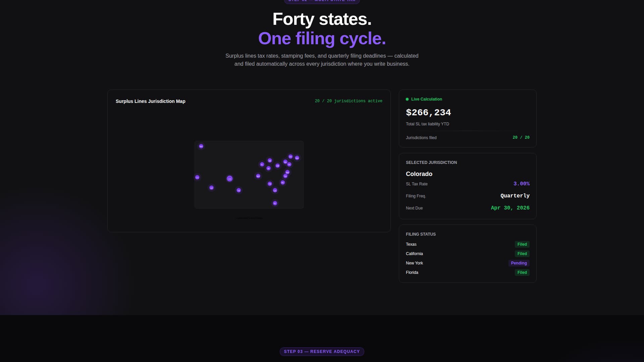Click the Step 03 Reserve Adequacy badge
The image size is (644, 362).
pyautogui.click(x=322, y=352)
